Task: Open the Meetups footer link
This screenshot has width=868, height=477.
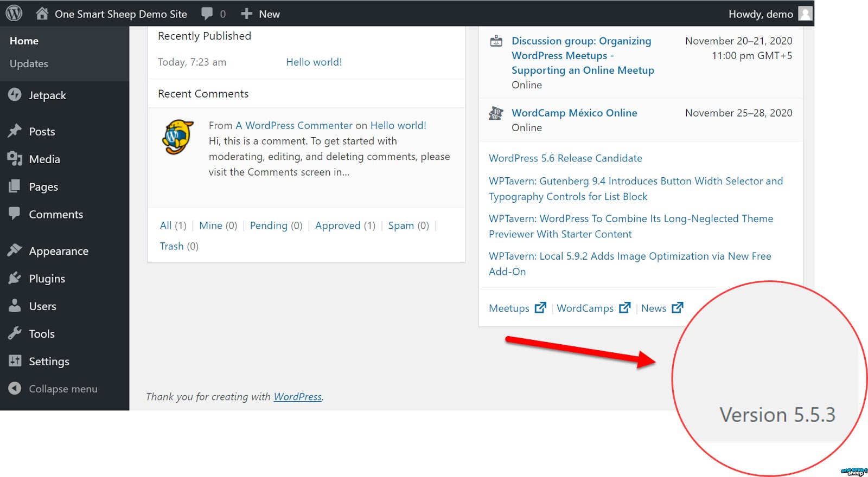Action: (x=509, y=308)
